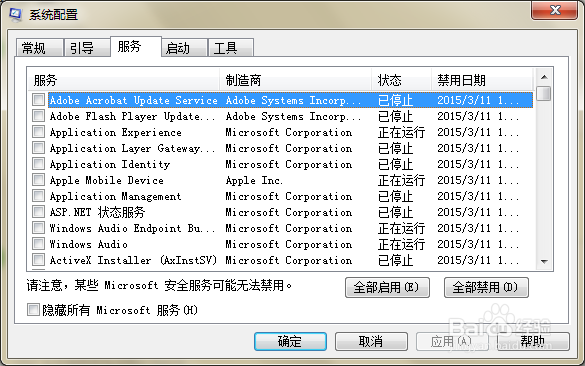Go to the 启动 tab
The image size is (585, 366).
coord(184,48)
